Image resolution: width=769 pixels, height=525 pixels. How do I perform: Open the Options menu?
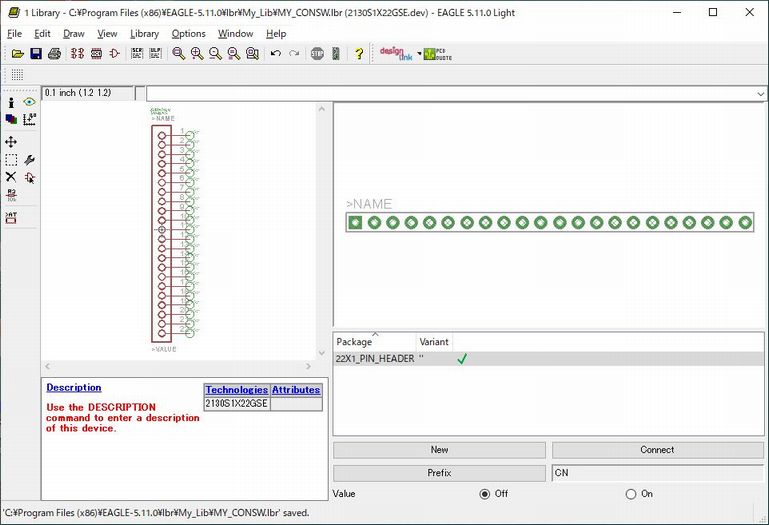coord(188,33)
